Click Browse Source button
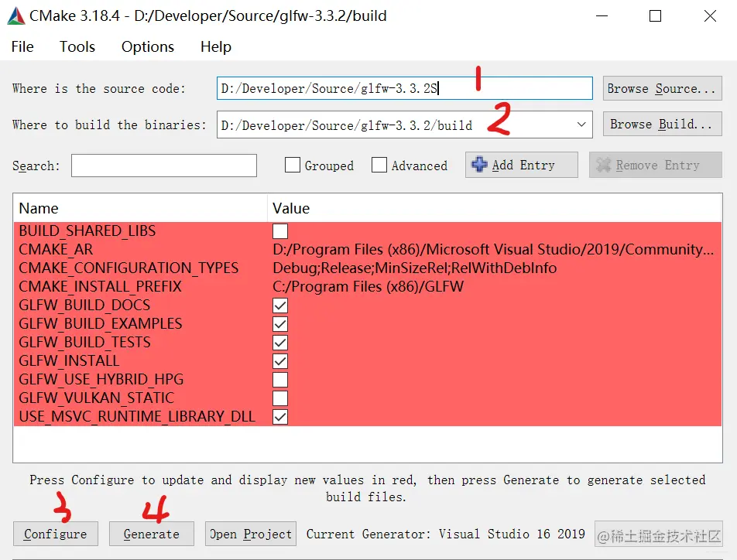Viewport: 737px width, 560px height. point(662,88)
